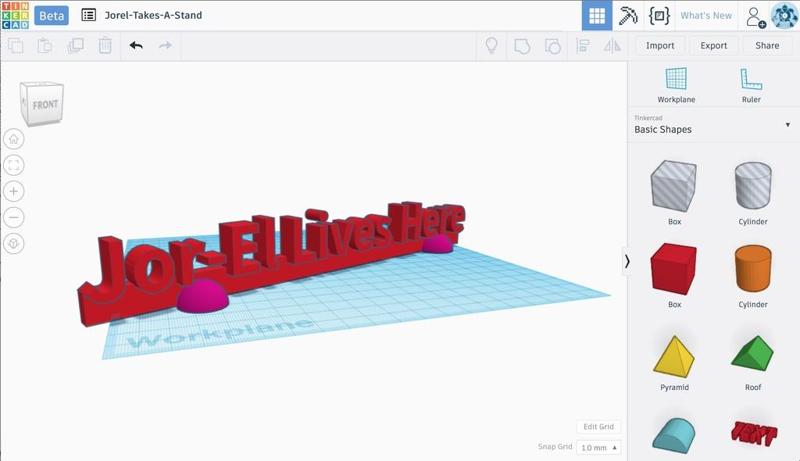Zoom in with plus icon
The width and height of the screenshot is (800, 461).
click(14, 191)
